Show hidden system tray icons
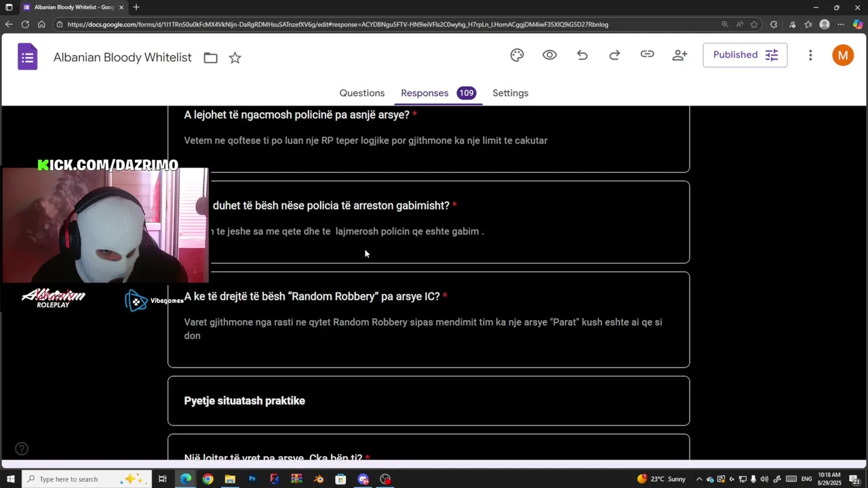The width and height of the screenshot is (868, 488). [699, 479]
